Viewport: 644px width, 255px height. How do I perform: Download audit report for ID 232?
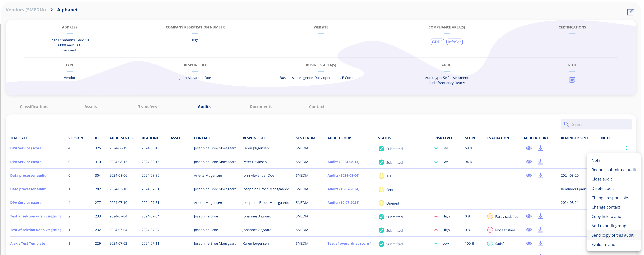click(x=540, y=230)
